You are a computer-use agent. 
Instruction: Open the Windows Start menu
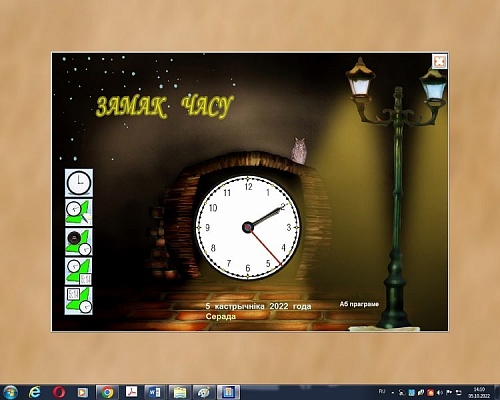point(10,392)
